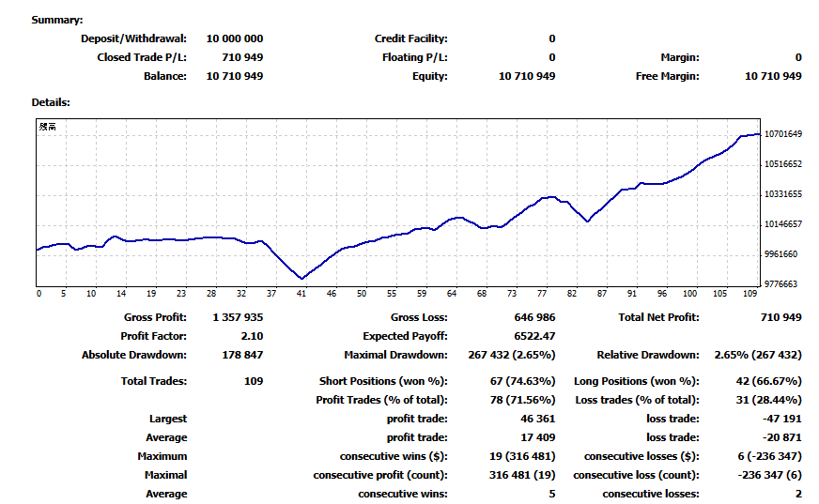Click the Deposit/Withdrawal amount 10 000 000

click(235, 38)
